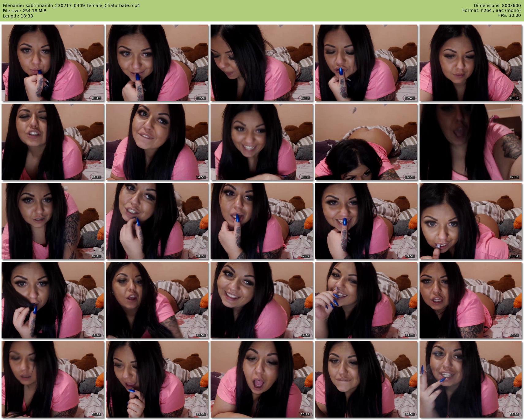The width and height of the screenshot is (524, 420).
Task: Open the frame marked 11:58
Action: click(x=157, y=300)
